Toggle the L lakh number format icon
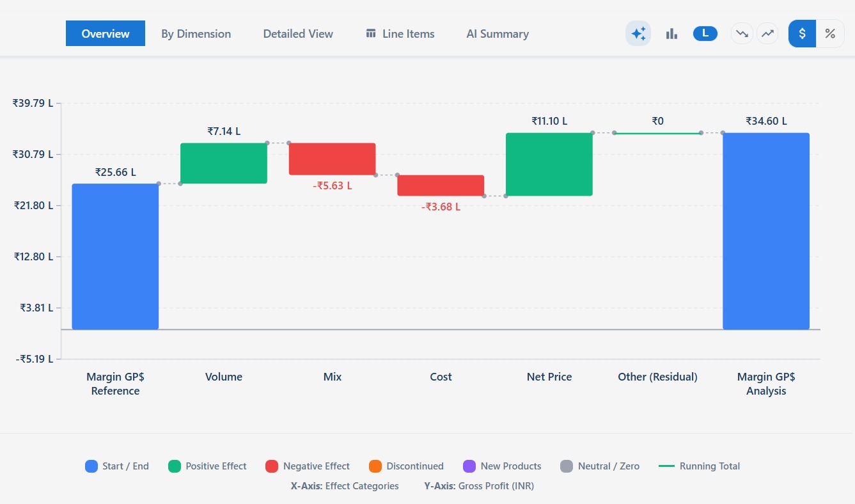 (x=705, y=33)
